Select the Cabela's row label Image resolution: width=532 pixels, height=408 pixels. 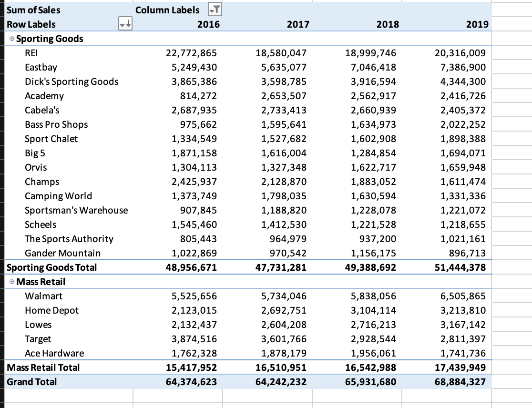click(42, 110)
